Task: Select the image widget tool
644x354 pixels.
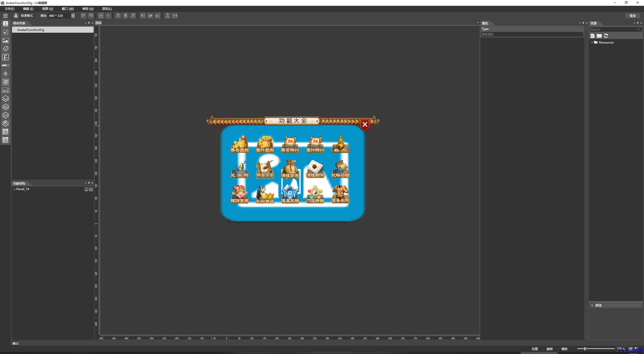Action: click(x=6, y=40)
